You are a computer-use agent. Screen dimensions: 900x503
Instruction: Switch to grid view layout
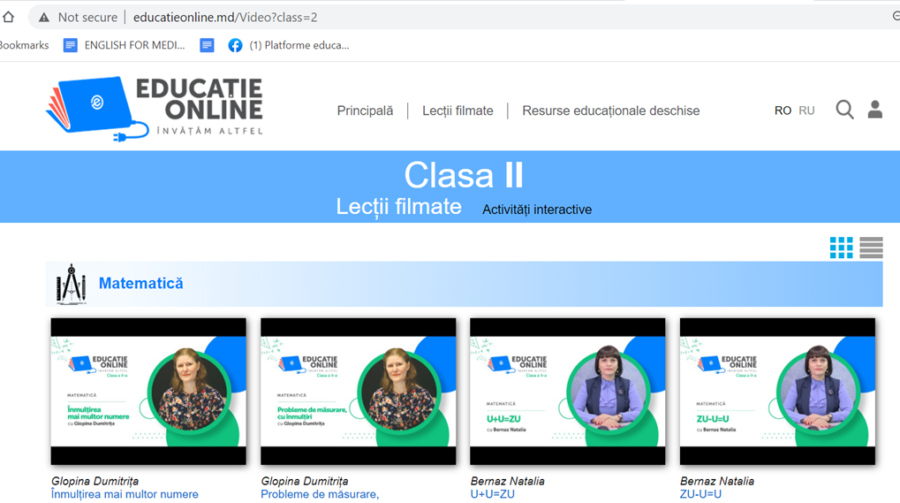[x=841, y=248]
